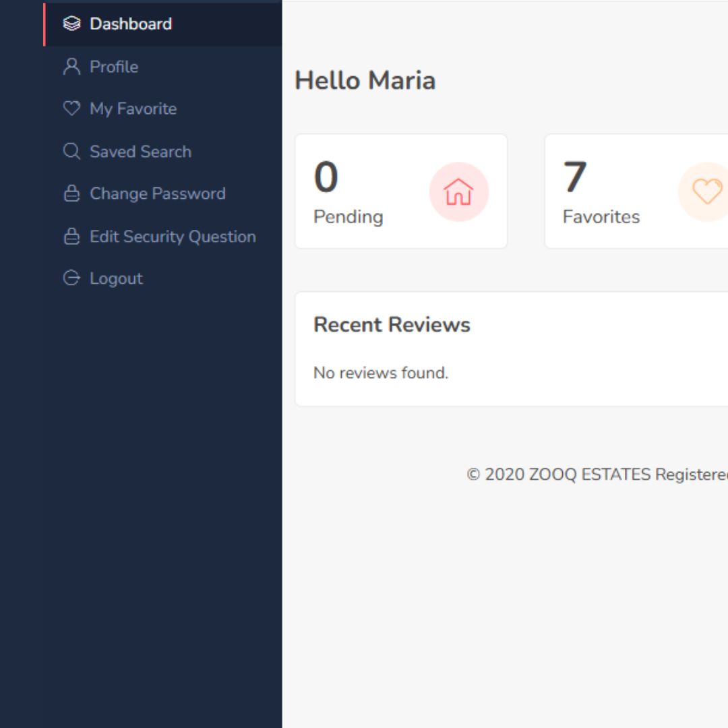
Task: Open Edit Security Question settings
Action: point(172,237)
